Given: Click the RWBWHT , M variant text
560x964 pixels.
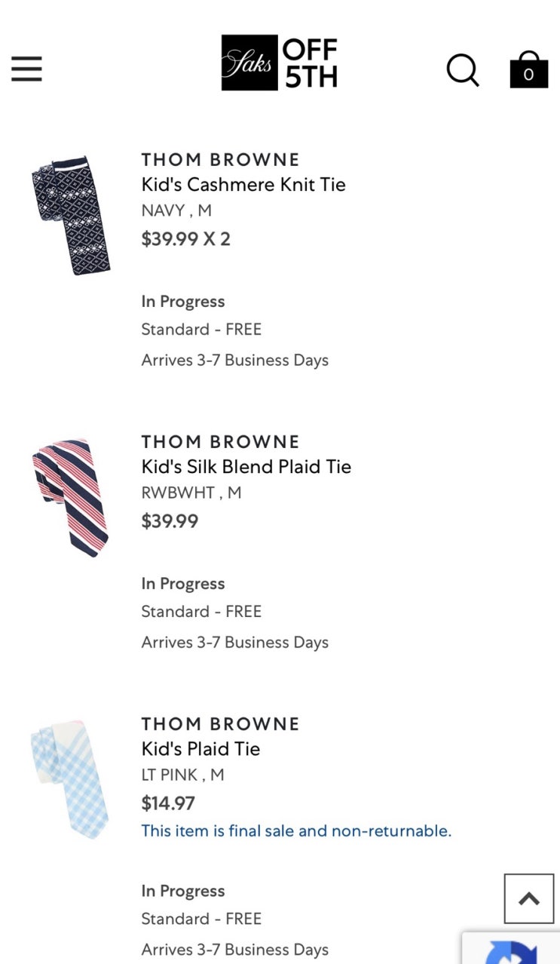Looking at the screenshot, I should [x=191, y=493].
